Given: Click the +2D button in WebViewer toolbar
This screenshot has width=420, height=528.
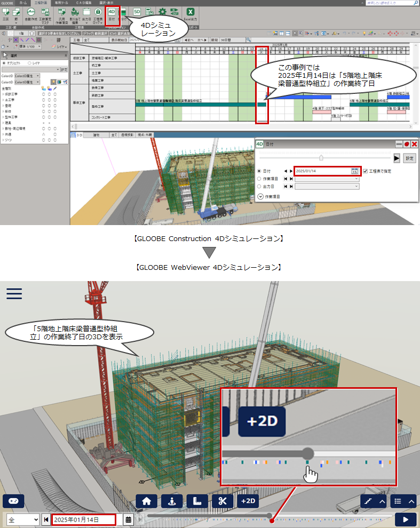Looking at the screenshot, I should [248, 501].
